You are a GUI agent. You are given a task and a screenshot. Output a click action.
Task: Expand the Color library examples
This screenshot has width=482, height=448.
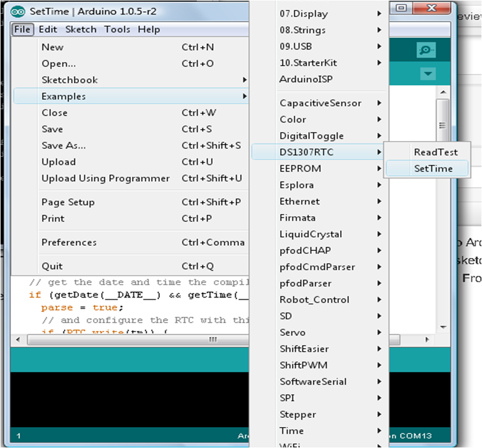pos(319,120)
